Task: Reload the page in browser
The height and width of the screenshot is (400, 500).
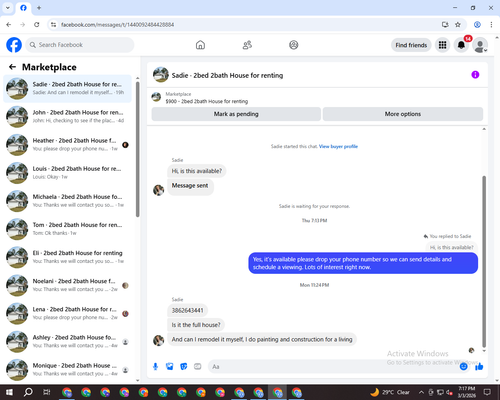Action: click(x=37, y=24)
